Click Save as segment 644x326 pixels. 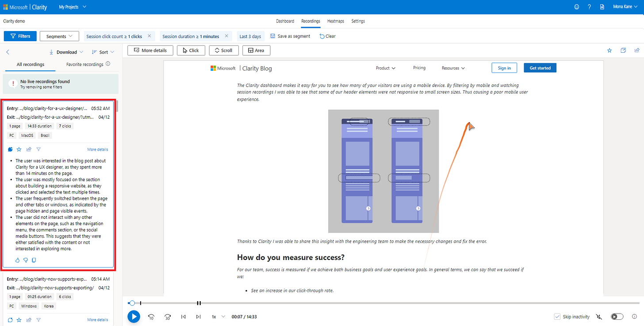[290, 36]
